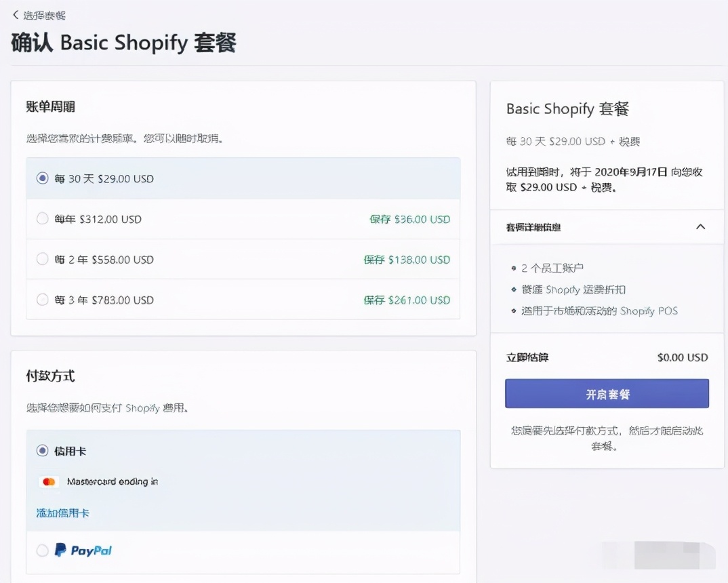The height and width of the screenshot is (583, 728).
Task: Click the 套餐详细信息 section header label
Action: 533,228
